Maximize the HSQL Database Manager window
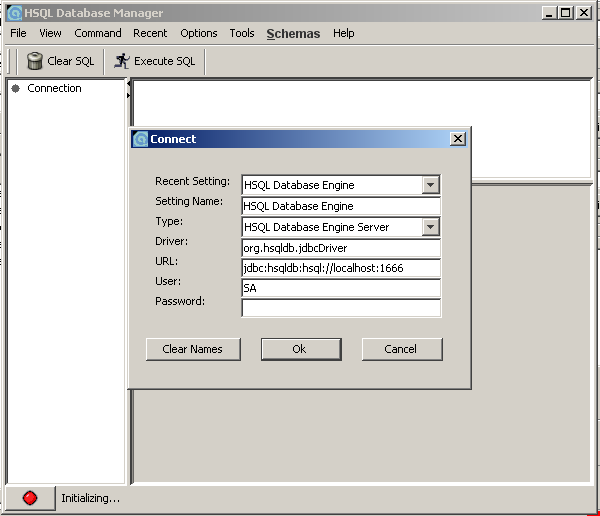This screenshot has width=600, height=516. (566, 13)
